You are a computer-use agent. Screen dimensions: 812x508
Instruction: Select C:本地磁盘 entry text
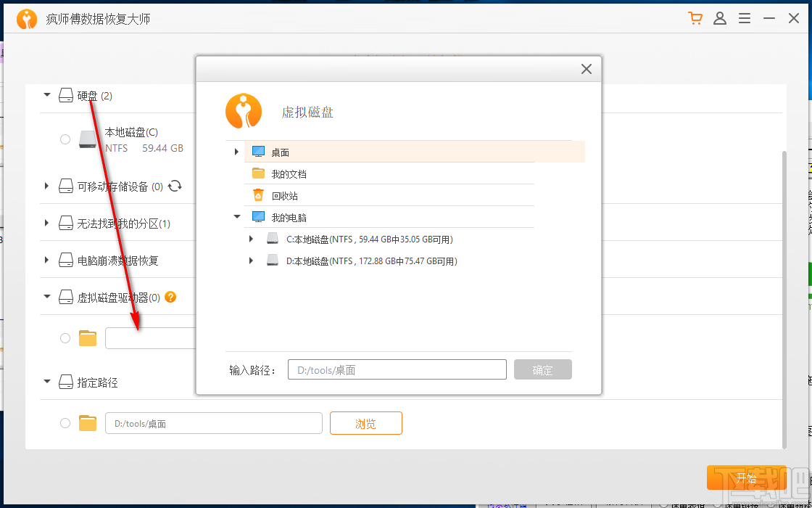tap(370, 239)
